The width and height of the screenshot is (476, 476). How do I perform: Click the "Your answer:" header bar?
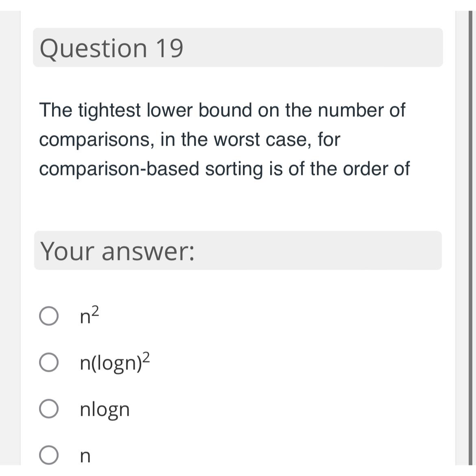pyautogui.click(x=238, y=251)
